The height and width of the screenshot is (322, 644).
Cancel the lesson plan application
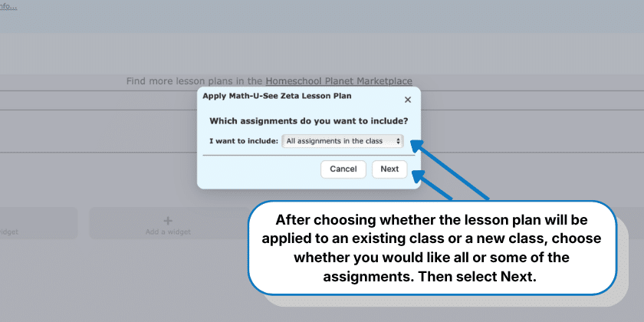pyautogui.click(x=343, y=169)
